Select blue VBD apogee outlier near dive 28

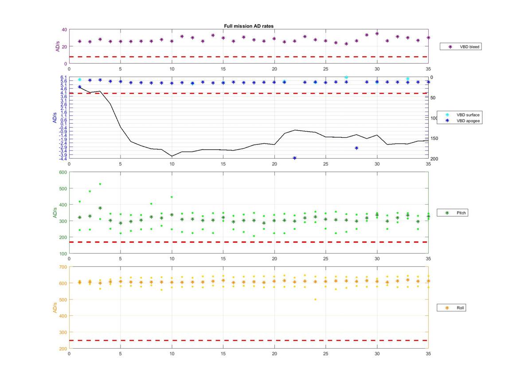pos(356,148)
